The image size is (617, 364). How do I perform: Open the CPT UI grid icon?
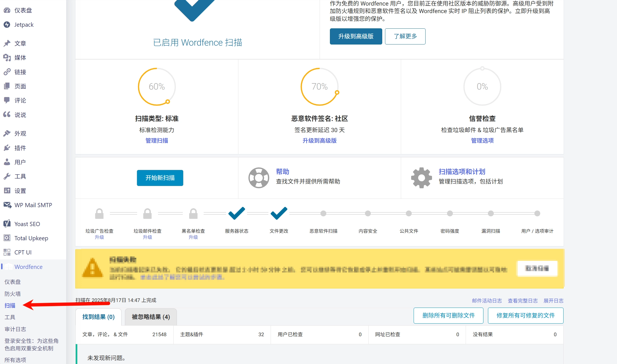pos(7,252)
